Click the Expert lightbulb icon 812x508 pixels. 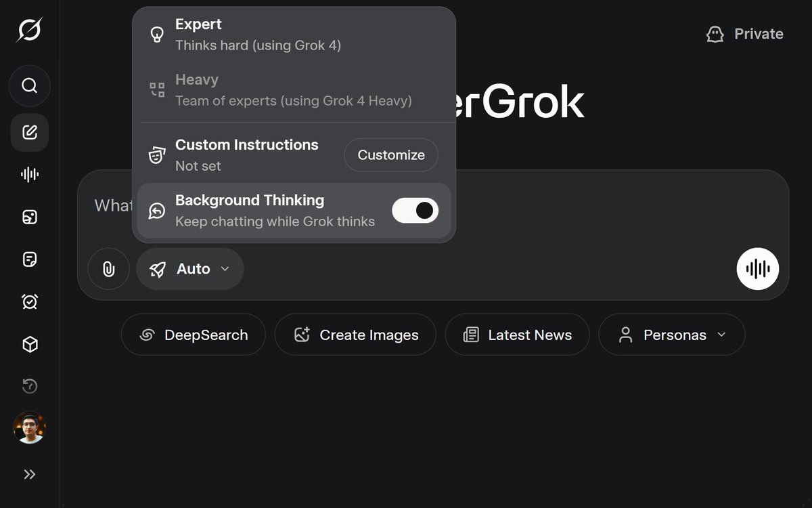tap(157, 35)
